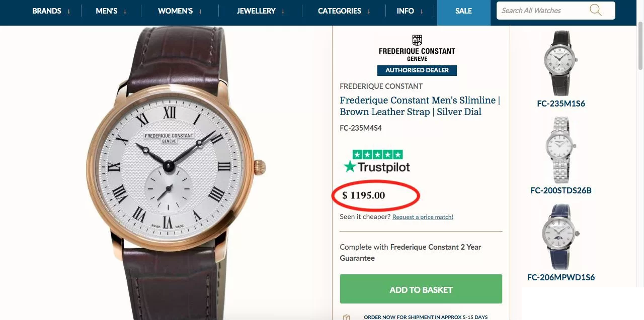Open the Jewellery menu
The width and height of the screenshot is (644, 320).
pyautogui.click(x=261, y=11)
